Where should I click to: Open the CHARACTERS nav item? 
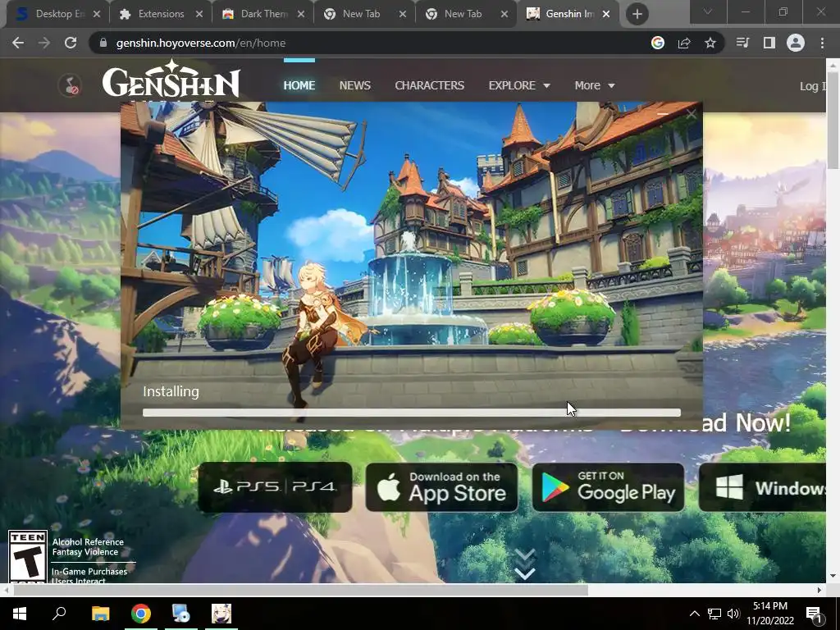429,85
